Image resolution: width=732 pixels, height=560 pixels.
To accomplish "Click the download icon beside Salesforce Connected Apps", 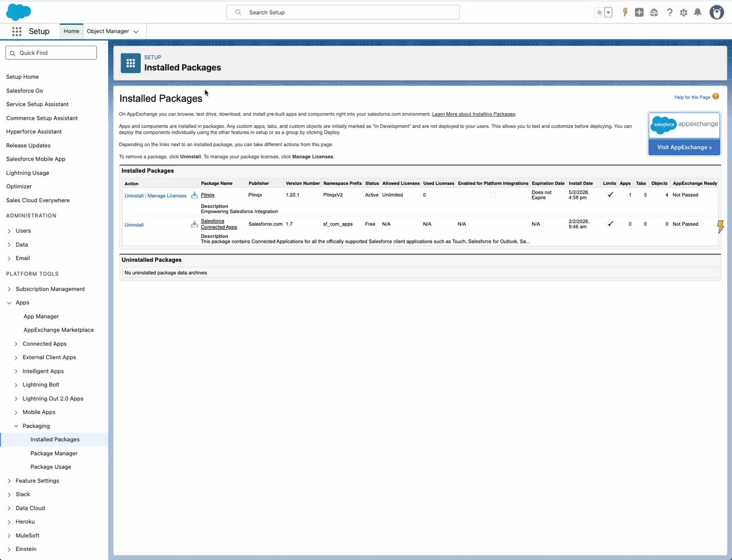I will 194,224.
